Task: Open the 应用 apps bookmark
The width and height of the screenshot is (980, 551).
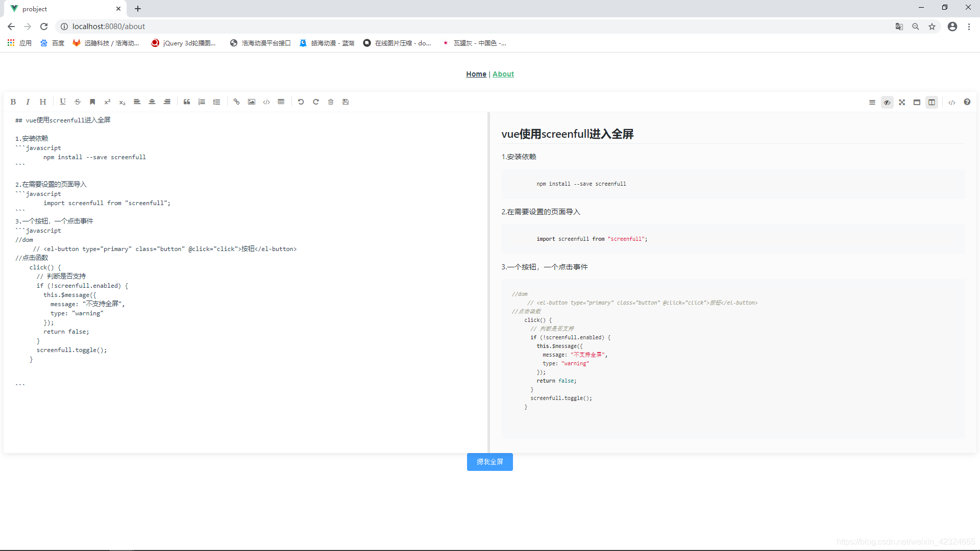Action: [19, 43]
